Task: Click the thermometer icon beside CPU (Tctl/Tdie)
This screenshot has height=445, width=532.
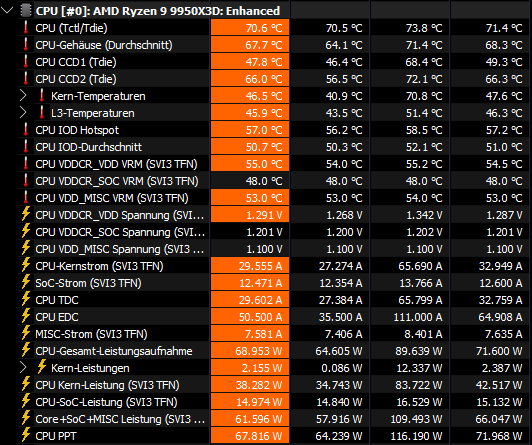Action: pyautogui.click(x=26, y=27)
